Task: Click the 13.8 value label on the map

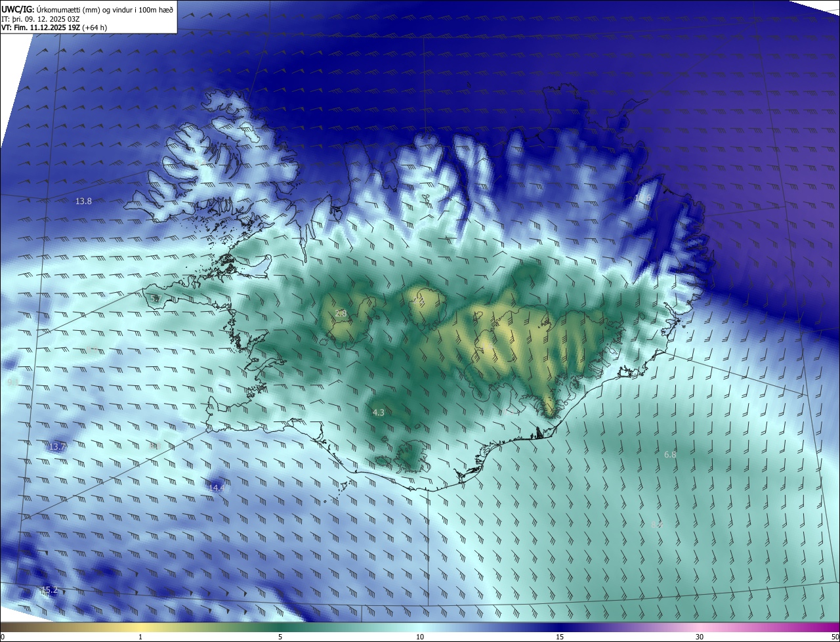Action: (83, 202)
